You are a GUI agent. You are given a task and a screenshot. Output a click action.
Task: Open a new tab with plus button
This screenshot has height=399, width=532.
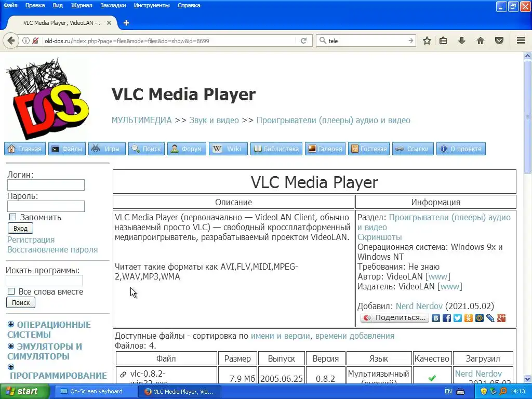point(126,23)
